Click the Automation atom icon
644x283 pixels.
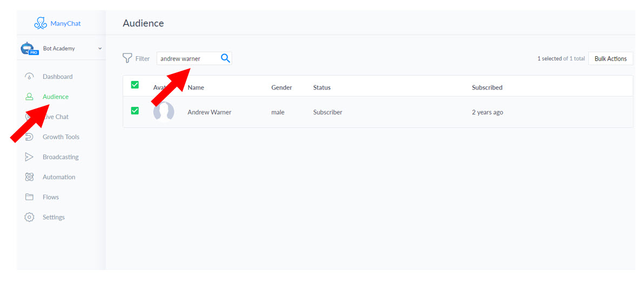coord(30,177)
